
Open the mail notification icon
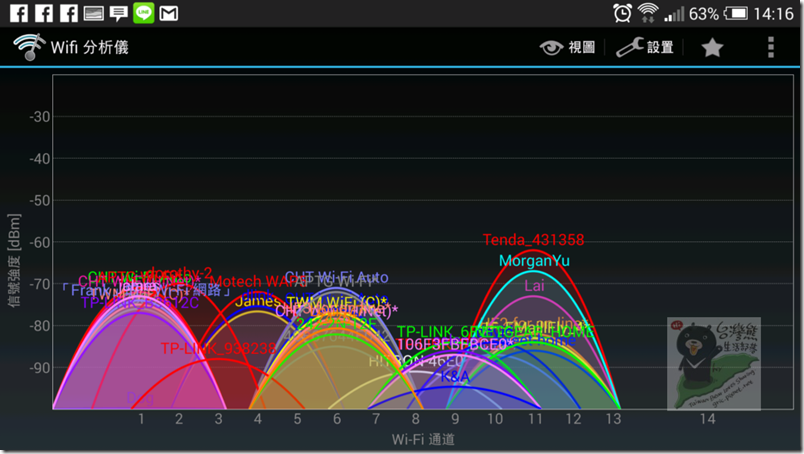(x=169, y=13)
